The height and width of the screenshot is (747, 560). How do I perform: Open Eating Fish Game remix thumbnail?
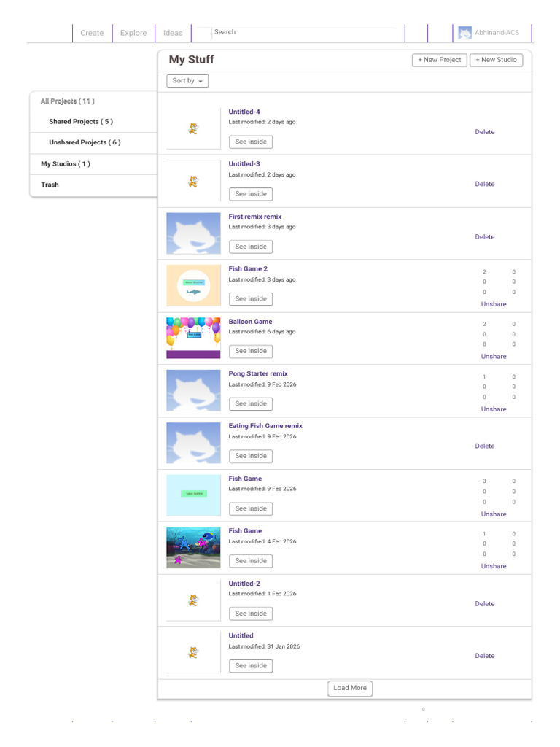[x=193, y=443]
